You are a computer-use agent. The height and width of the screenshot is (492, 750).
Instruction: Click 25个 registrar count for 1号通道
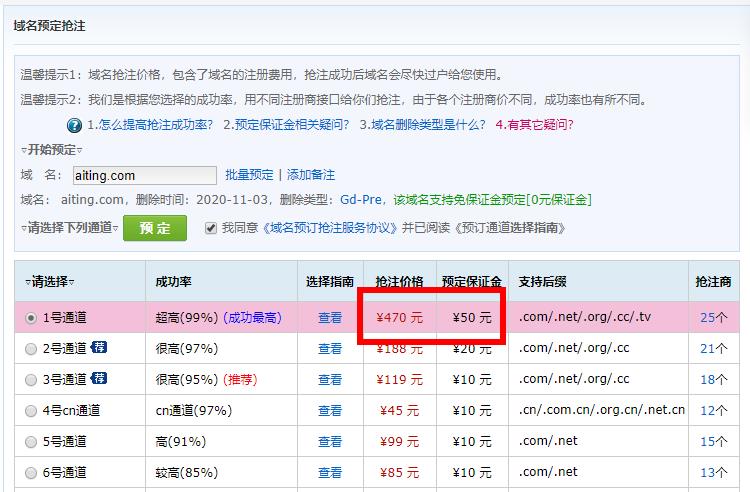click(713, 318)
